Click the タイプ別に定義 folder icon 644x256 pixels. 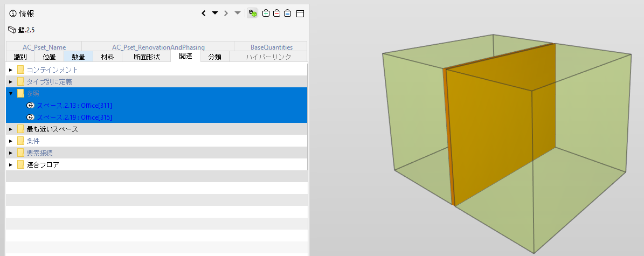tap(20, 82)
